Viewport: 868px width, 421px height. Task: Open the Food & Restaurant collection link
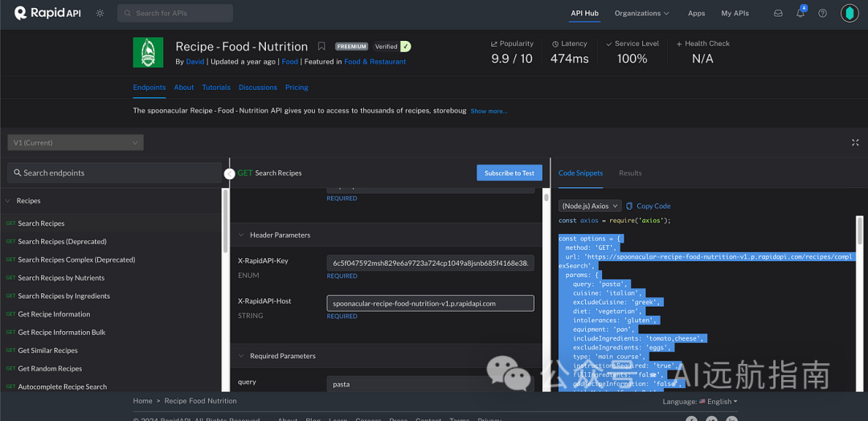375,62
